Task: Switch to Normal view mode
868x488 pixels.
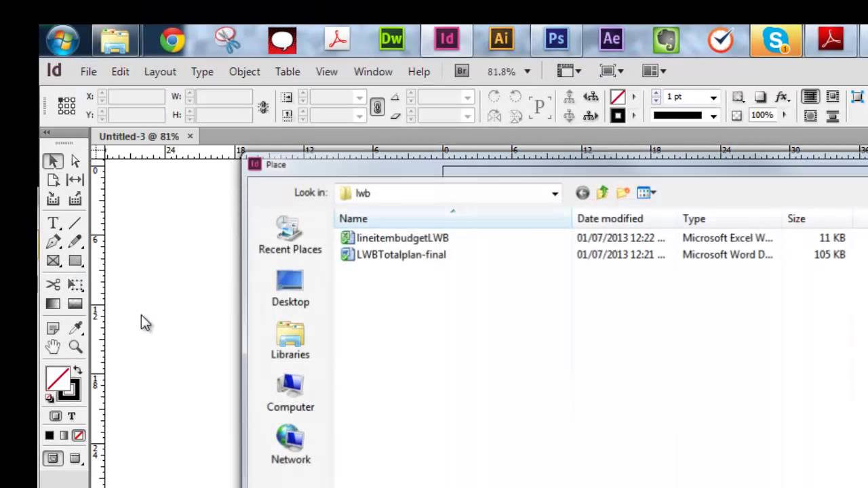Action: 53,459
